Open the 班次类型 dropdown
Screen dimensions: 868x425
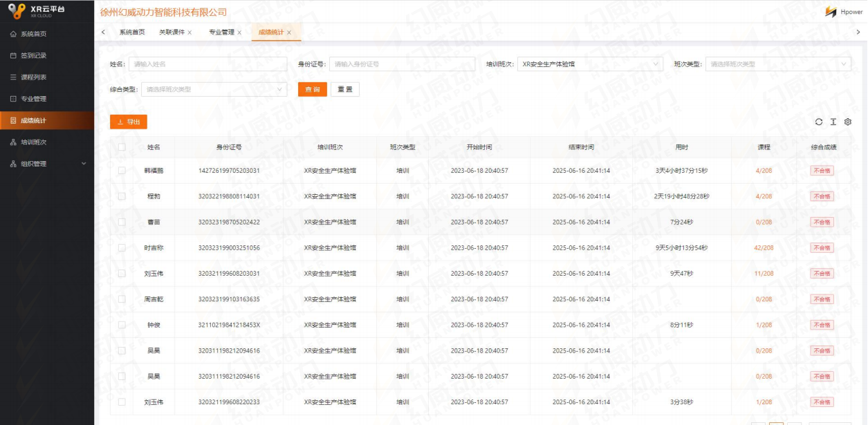(777, 64)
